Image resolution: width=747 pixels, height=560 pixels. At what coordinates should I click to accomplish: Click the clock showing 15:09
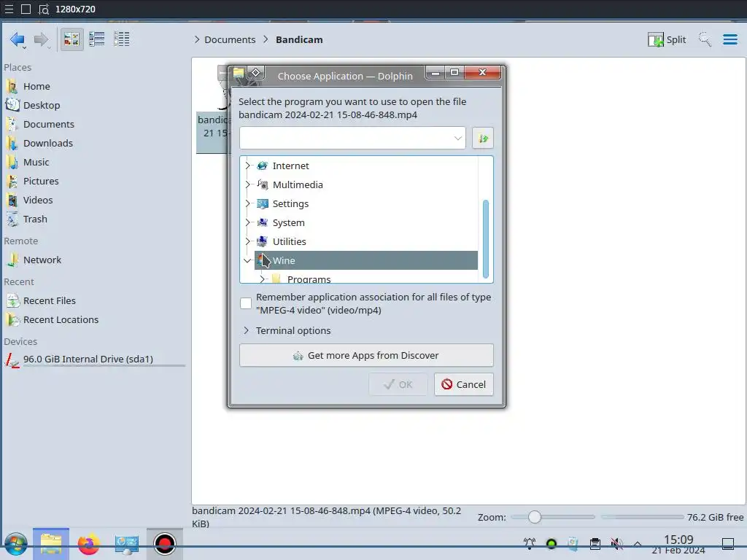click(x=678, y=544)
